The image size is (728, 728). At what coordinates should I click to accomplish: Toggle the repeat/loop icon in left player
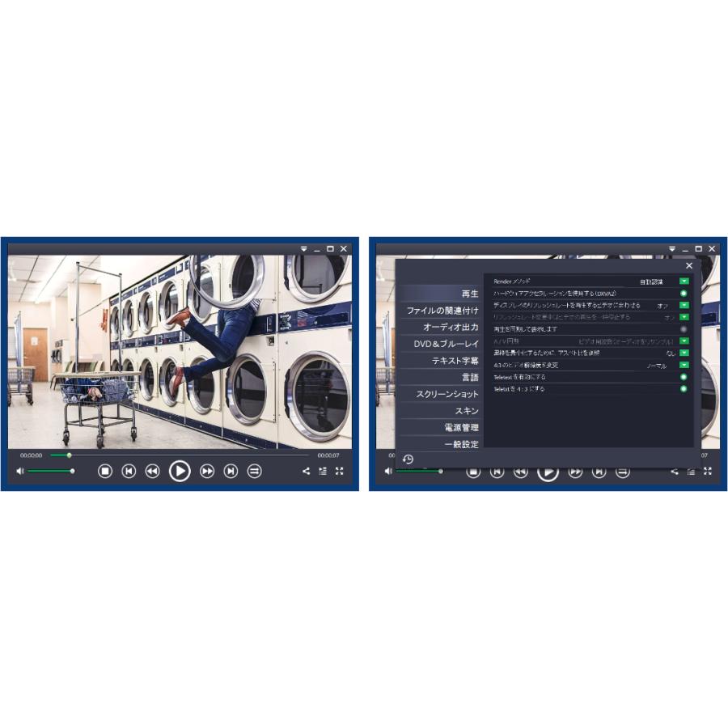(254, 471)
